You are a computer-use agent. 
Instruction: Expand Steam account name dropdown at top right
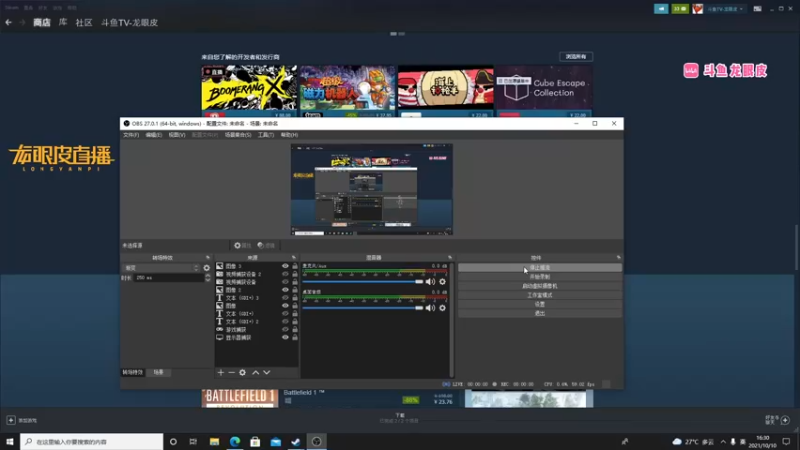click(724, 9)
